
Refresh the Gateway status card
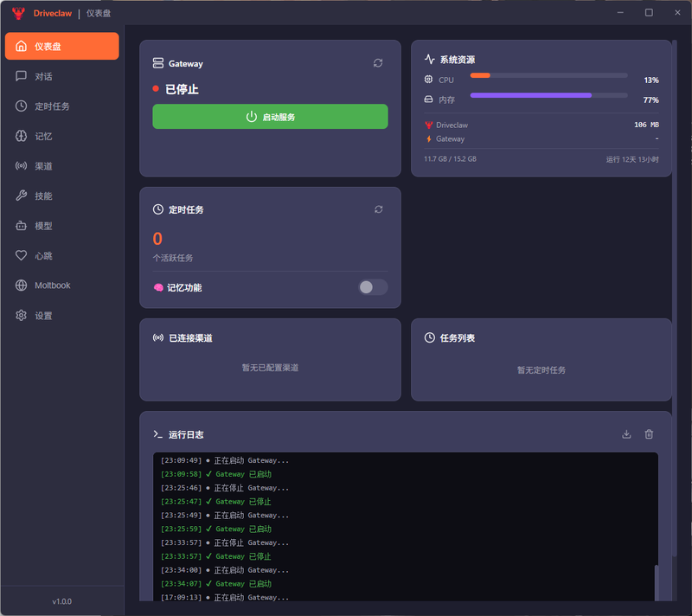(x=378, y=63)
